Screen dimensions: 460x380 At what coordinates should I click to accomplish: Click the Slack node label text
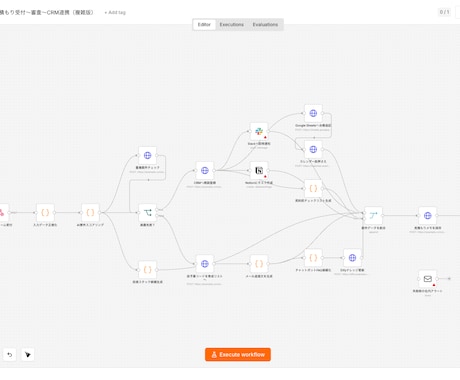point(259,144)
